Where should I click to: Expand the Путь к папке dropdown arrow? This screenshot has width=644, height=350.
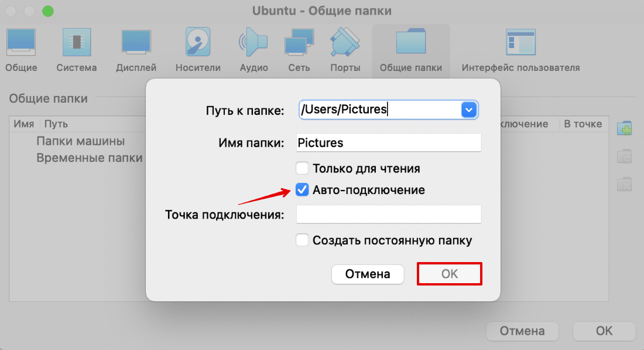click(x=469, y=110)
